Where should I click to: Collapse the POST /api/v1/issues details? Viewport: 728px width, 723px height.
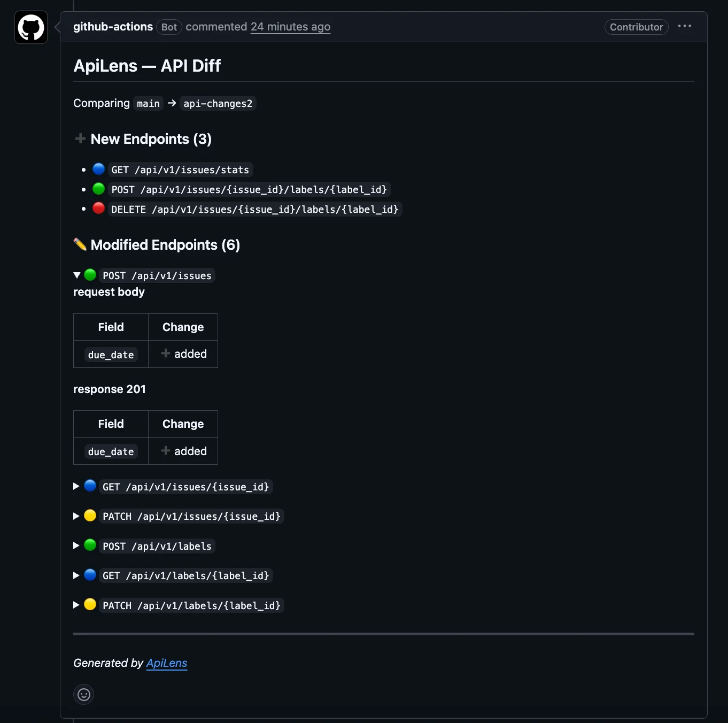77,275
